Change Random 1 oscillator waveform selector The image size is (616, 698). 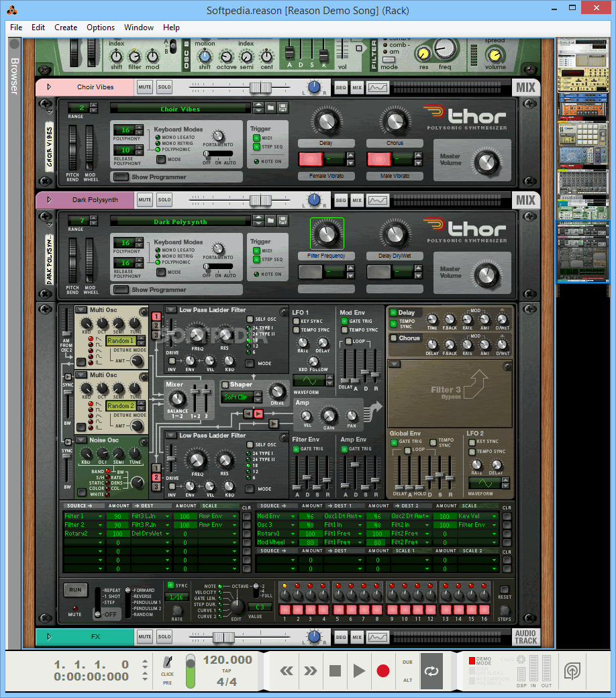click(x=126, y=341)
